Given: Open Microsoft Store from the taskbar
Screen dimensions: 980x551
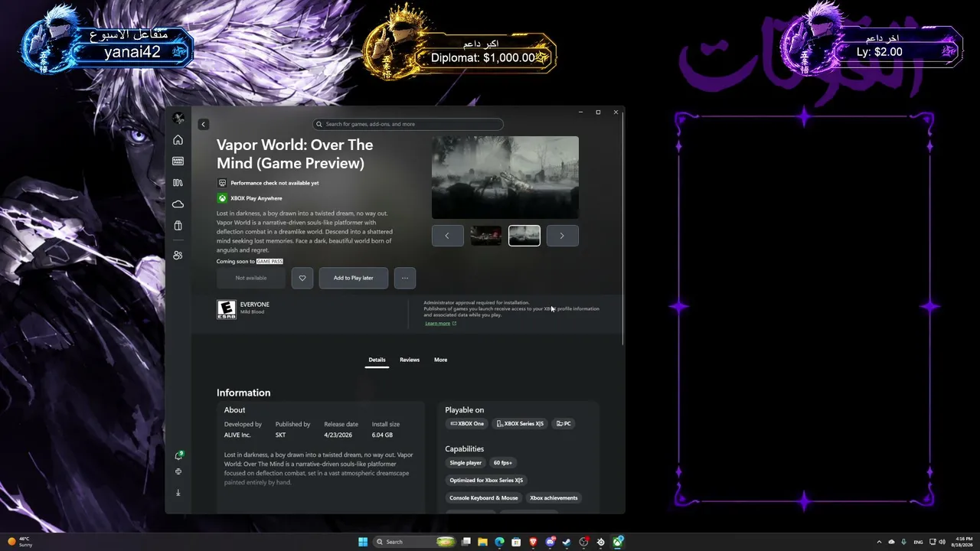Looking at the screenshot, I should [x=516, y=542].
